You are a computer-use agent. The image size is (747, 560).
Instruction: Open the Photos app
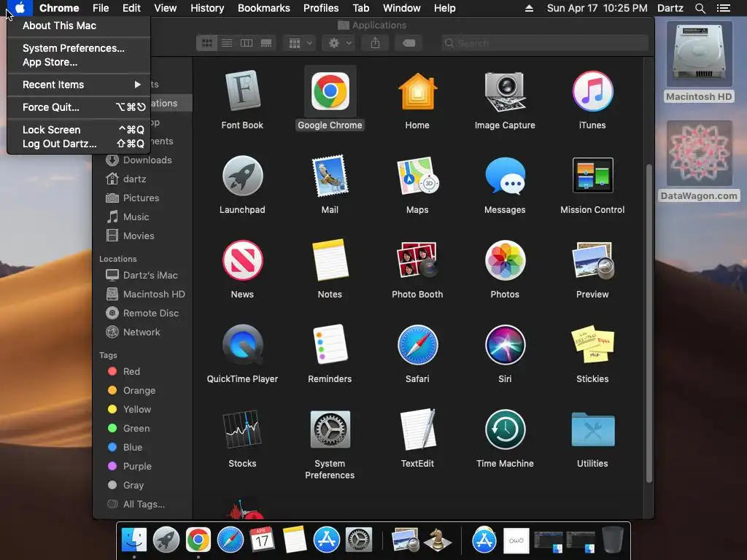(x=505, y=260)
